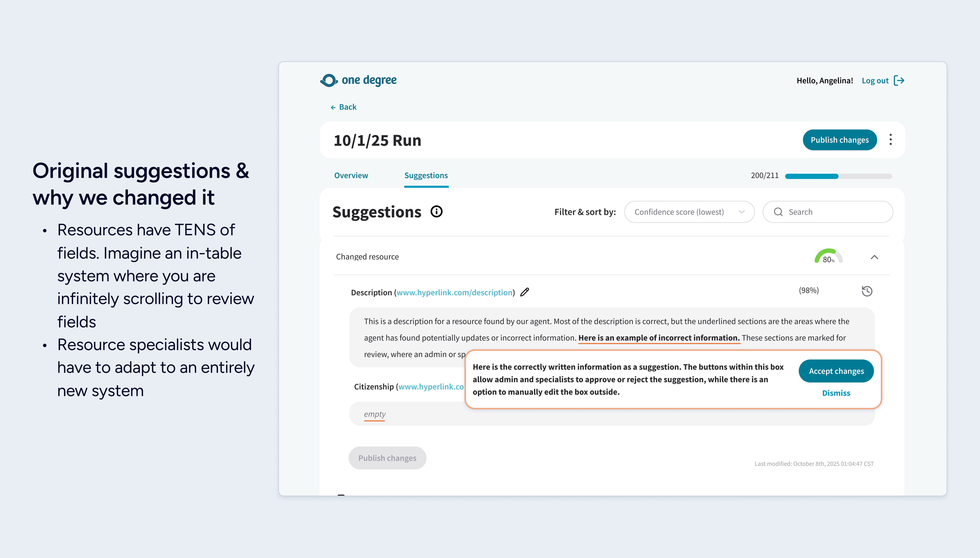Open the three-dot more options menu
Image resolution: width=980 pixels, height=558 pixels.
pyautogui.click(x=890, y=139)
